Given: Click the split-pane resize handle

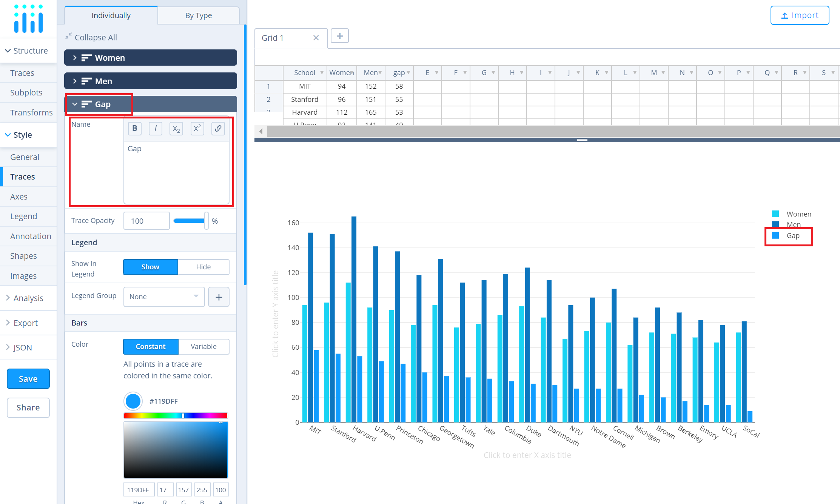Looking at the screenshot, I should click(x=582, y=140).
